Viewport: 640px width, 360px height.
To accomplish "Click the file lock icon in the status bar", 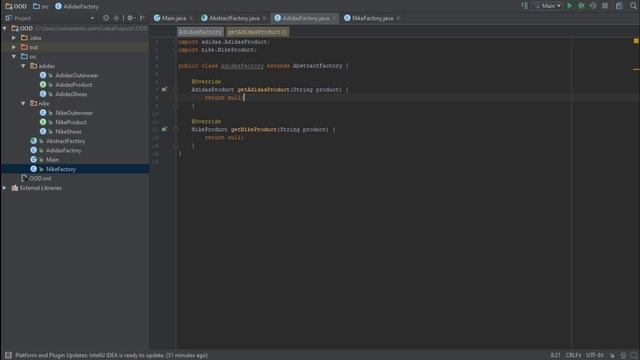I will pyautogui.click(x=612, y=356).
